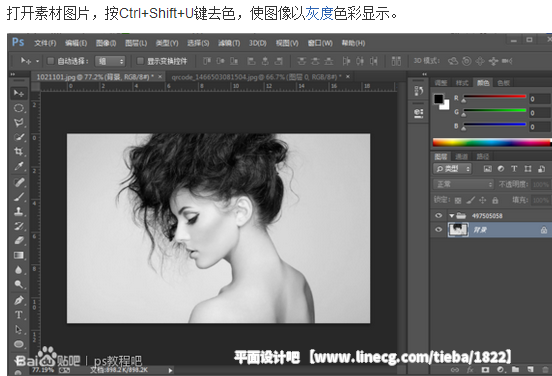Hide the 497505058 layer group

point(438,215)
